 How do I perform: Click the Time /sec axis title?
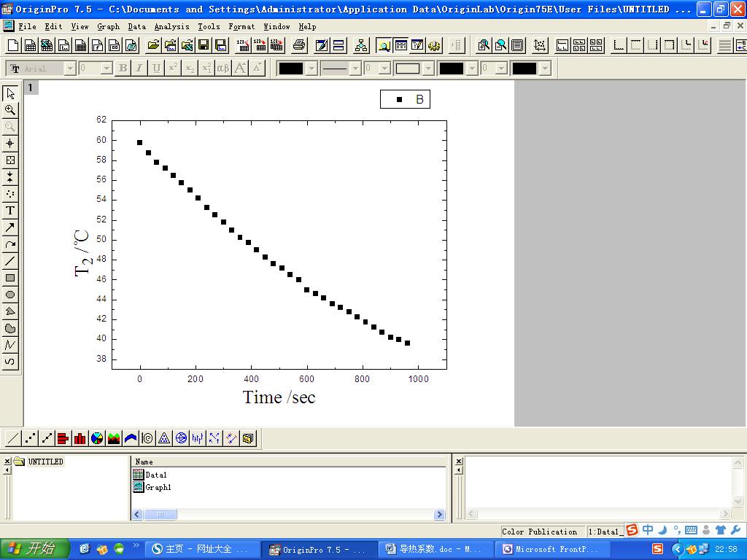pyautogui.click(x=279, y=397)
